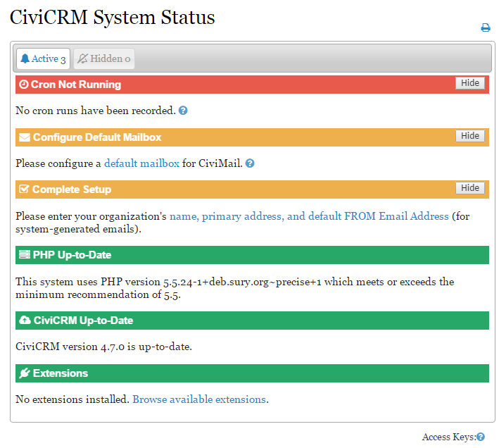Click the server icon in PHP Up-to-Date
Screen dimensions: 499x448
click(25, 255)
